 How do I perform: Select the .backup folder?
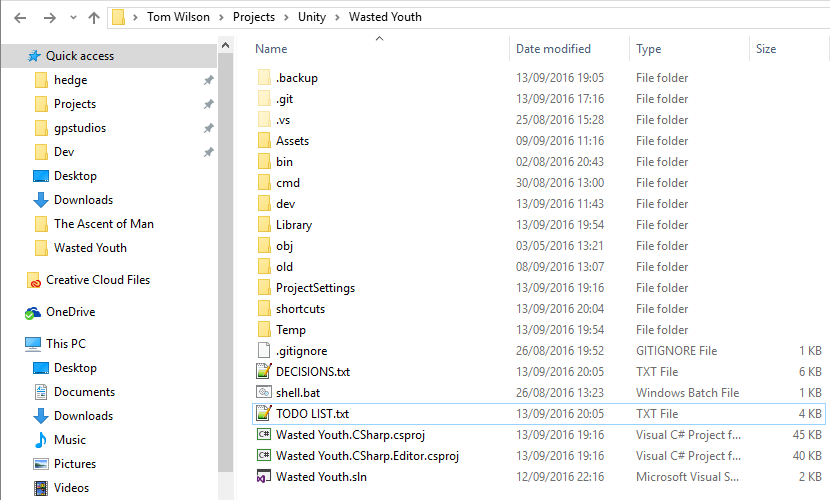[296, 78]
